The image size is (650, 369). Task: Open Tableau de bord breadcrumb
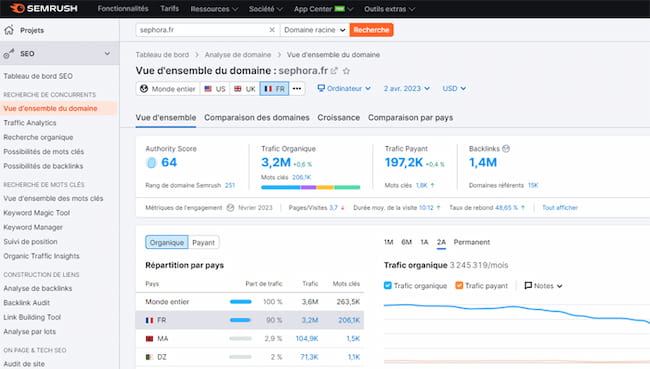point(162,55)
